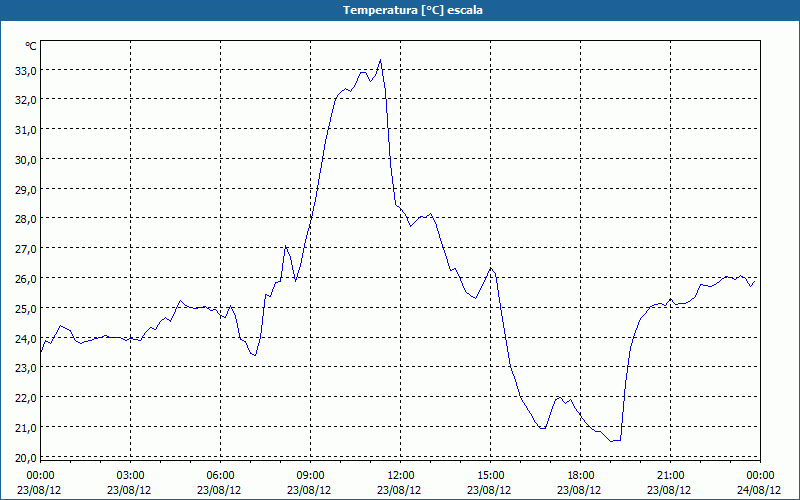Select the 28,0 y-axis label

coord(26,219)
